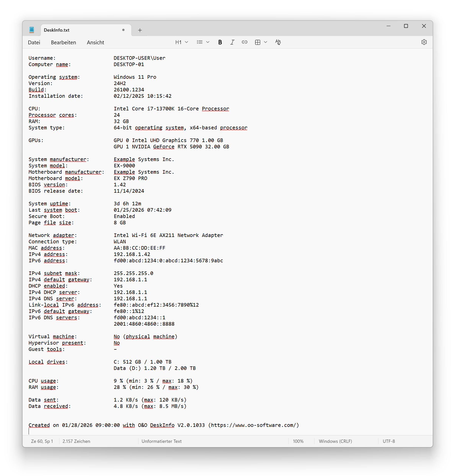Click the 100% zoom level in the status bar
Screen dimensions: 454x476
(x=298, y=441)
